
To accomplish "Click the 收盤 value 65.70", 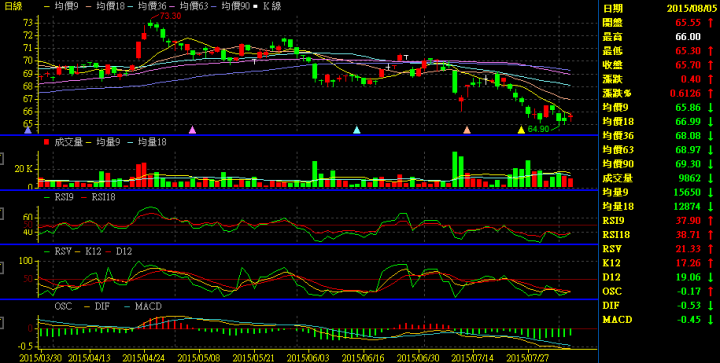I will (688, 65).
